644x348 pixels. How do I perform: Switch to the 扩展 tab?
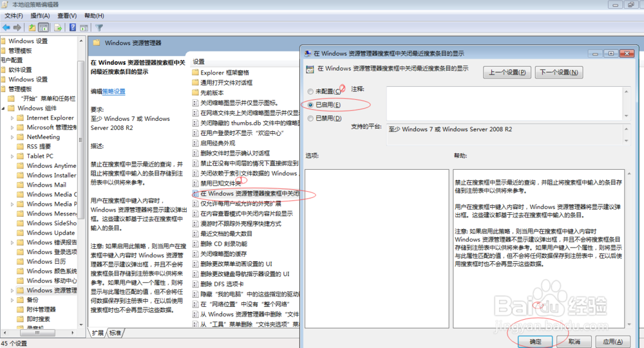click(98, 333)
